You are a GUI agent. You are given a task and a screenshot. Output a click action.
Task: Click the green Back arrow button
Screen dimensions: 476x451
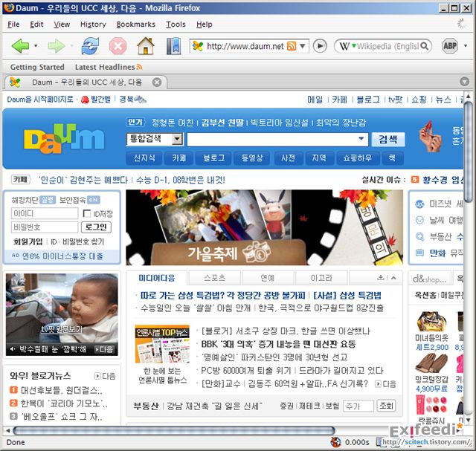pyautogui.click(x=20, y=46)
